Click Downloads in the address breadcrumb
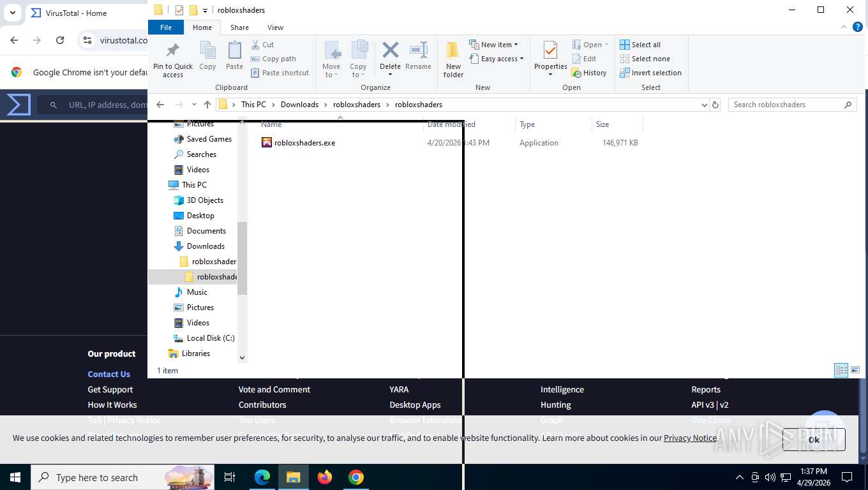 [x=299, y=105]
